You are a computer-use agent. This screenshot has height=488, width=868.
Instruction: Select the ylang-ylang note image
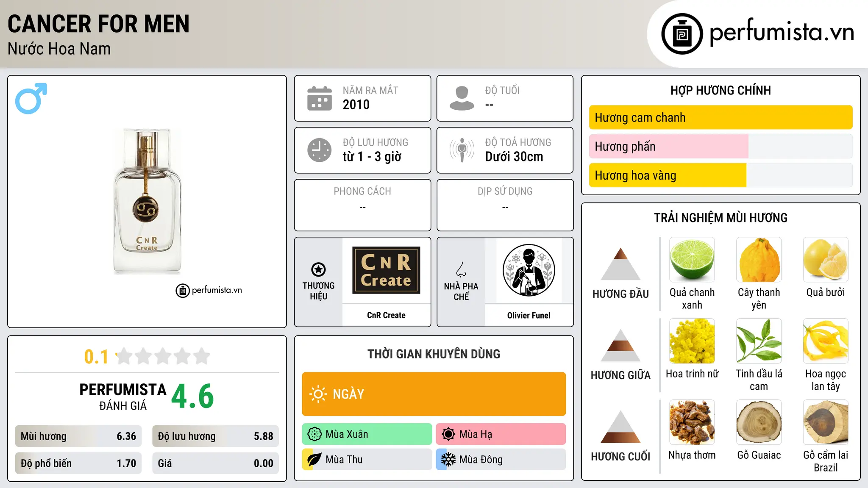click(826, 341)
